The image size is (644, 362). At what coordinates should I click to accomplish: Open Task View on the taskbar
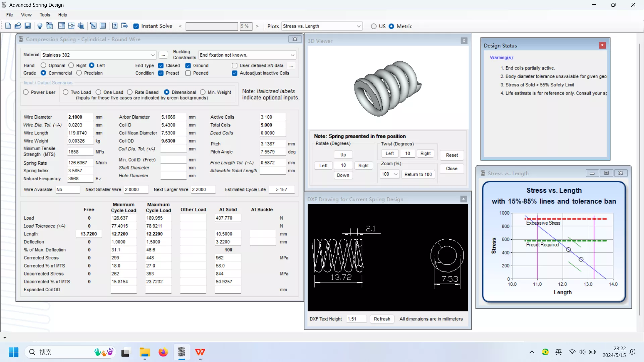[x=125, y=352]
